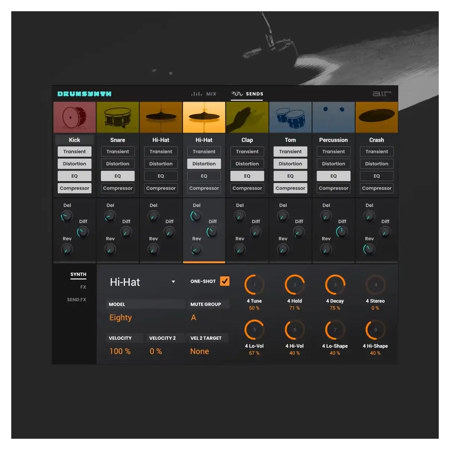Click the Percussion Diff send knob
The width and height of the screenshot is (450, 450).
click(342, 232)
